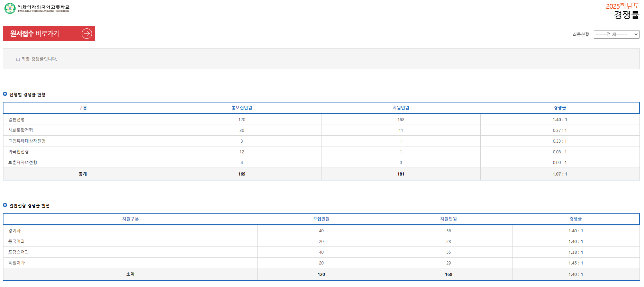Click the blue bullet beside 일반전형 경쟁률 현황
The width and height of the screenshot is (644, 287).
[x=5, y=205]
